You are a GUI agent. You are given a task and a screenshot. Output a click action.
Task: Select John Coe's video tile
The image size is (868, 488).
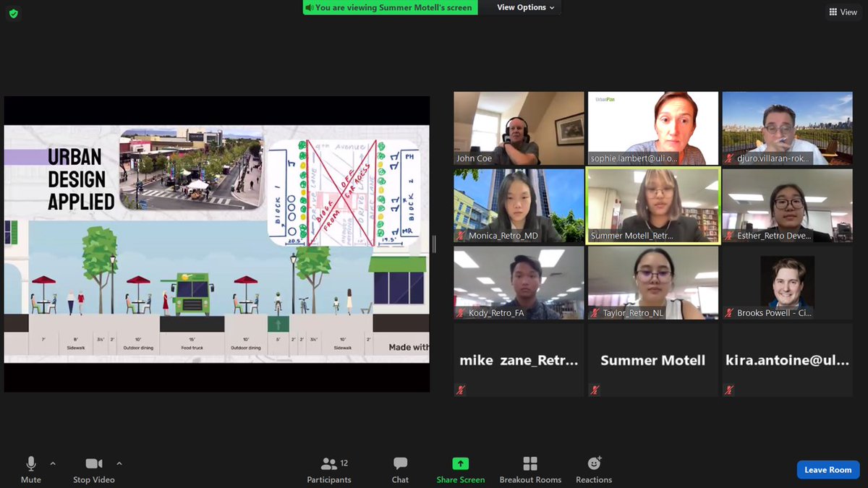[519, 129]
